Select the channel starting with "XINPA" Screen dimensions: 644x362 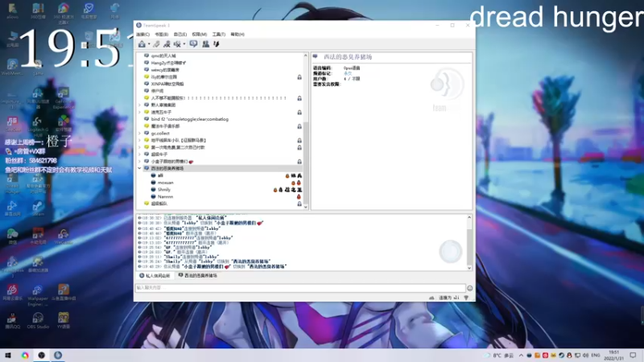(x=167, y=84)
